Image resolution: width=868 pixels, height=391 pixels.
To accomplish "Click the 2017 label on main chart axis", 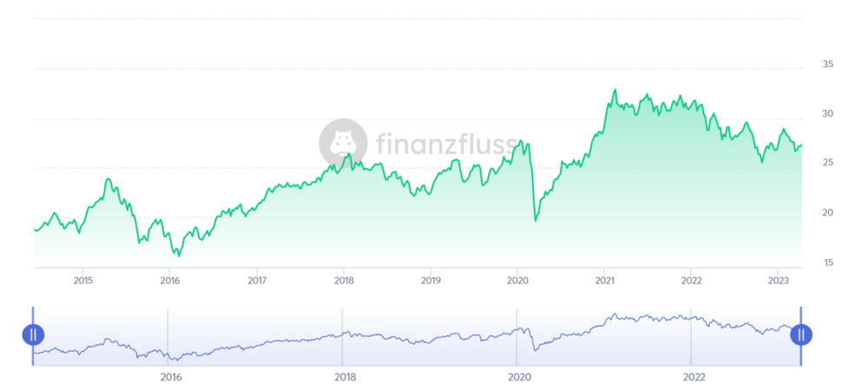I will 257,281.
